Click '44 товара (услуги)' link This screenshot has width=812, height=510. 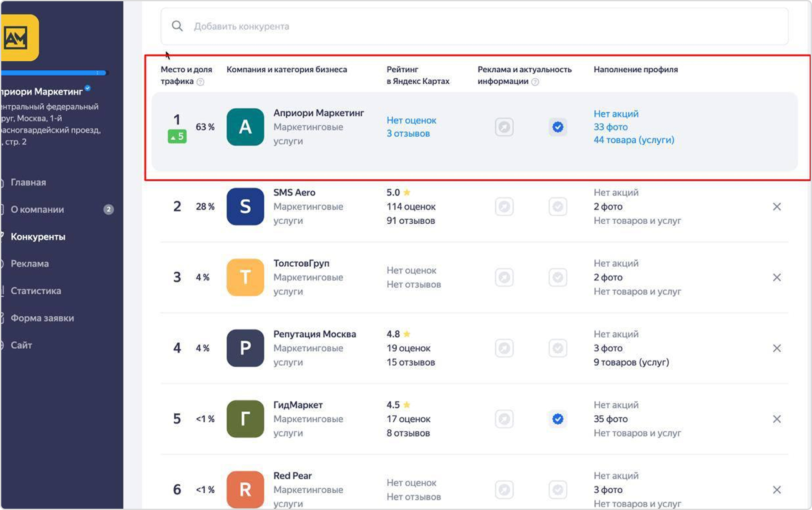click(634, 140)
